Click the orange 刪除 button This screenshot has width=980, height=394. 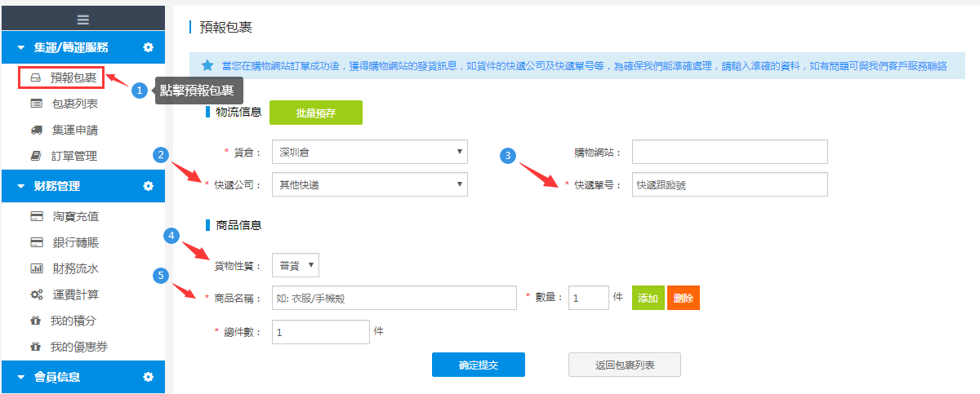click(683, 298)
